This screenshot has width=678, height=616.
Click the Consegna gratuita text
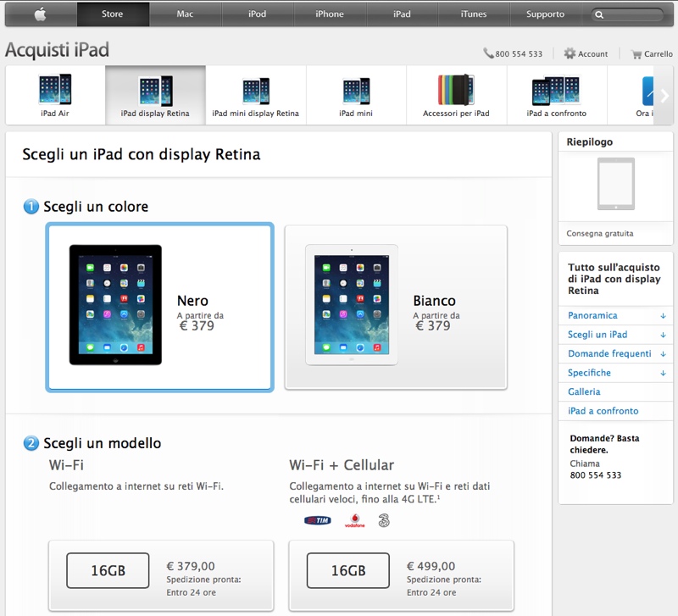click(x=600, y=233)
